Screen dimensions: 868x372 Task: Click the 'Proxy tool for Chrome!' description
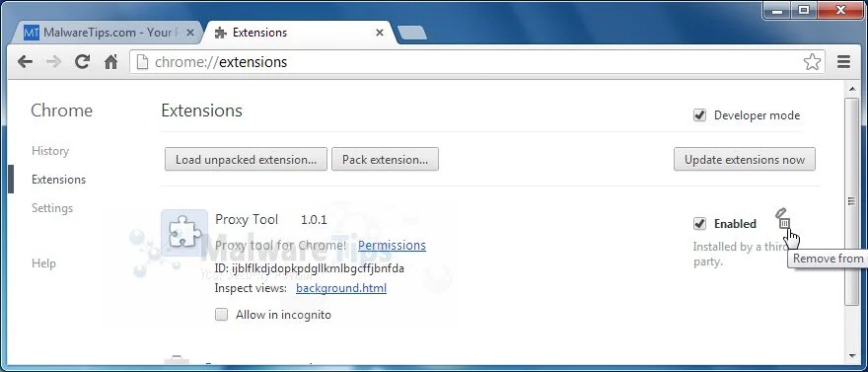(x=281, y=245)
